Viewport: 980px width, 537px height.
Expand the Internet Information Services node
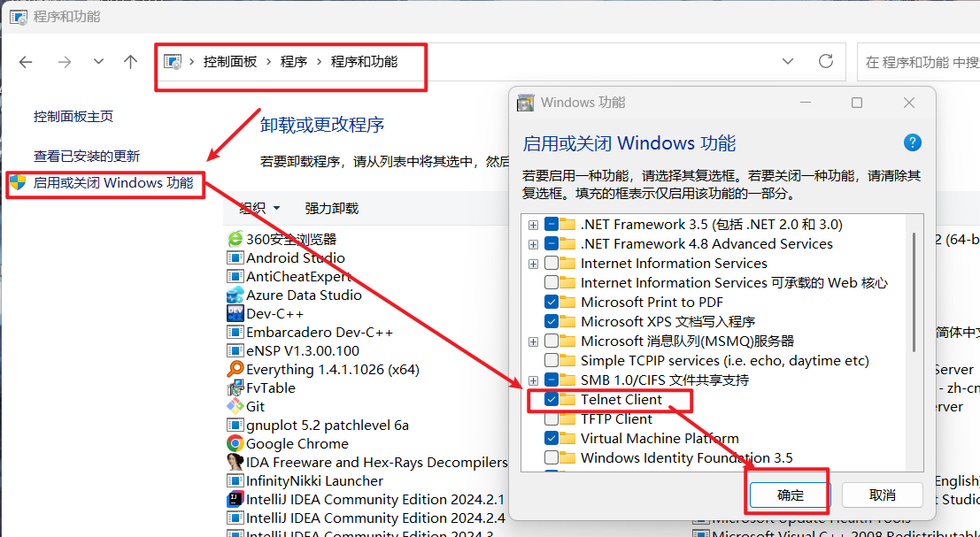click(533, 264)
